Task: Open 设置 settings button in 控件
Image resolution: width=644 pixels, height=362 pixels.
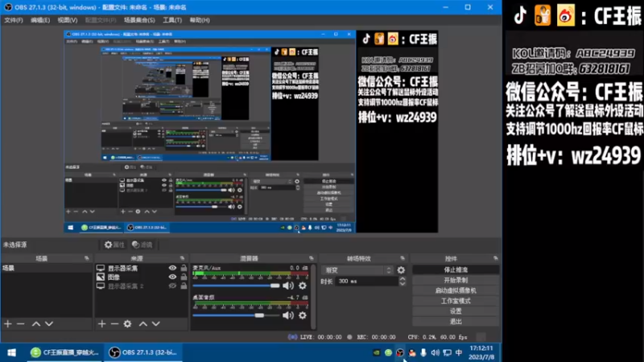Action: [456, 311]
